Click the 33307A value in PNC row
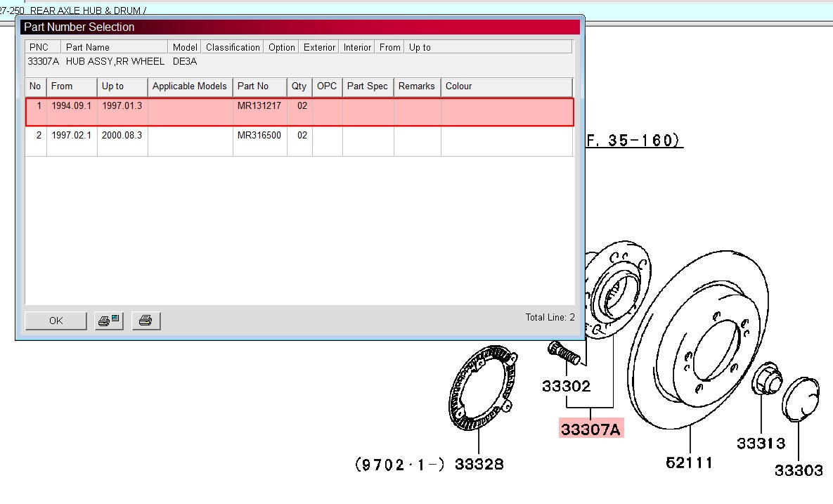The height and width of the screenshot is (504, 833). click(43, 62)
